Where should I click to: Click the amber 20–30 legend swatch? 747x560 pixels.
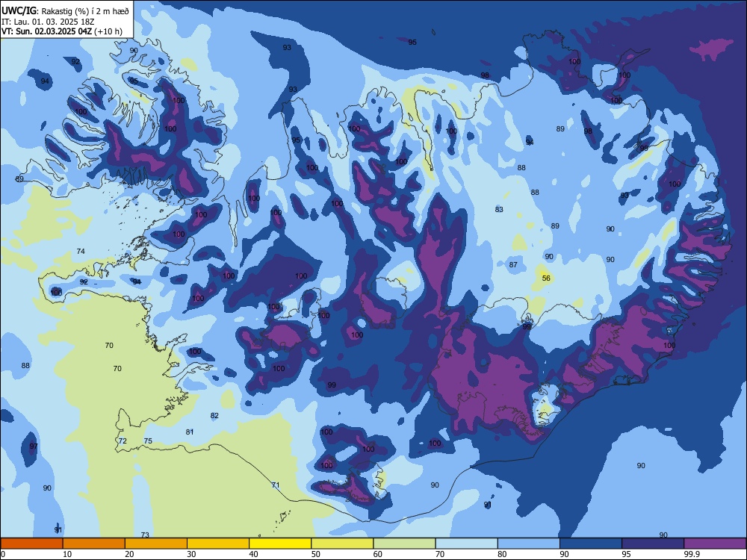156,544
